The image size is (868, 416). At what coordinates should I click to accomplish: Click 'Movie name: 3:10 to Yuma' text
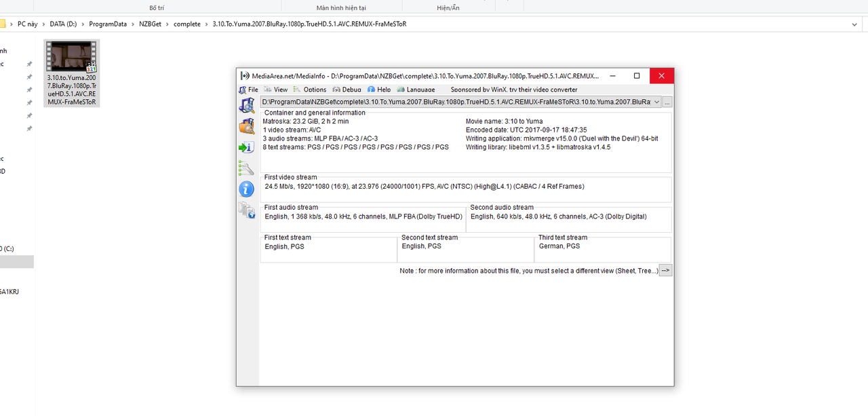click(504, 121)
